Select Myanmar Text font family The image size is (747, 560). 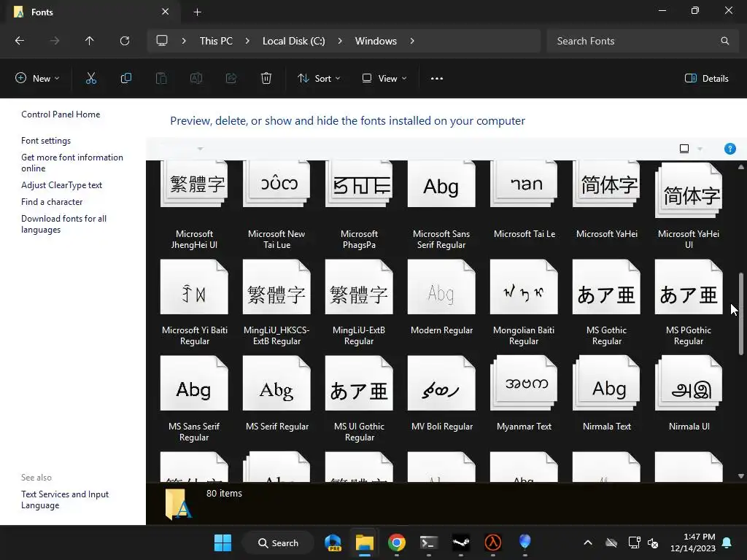pos(524,393)
